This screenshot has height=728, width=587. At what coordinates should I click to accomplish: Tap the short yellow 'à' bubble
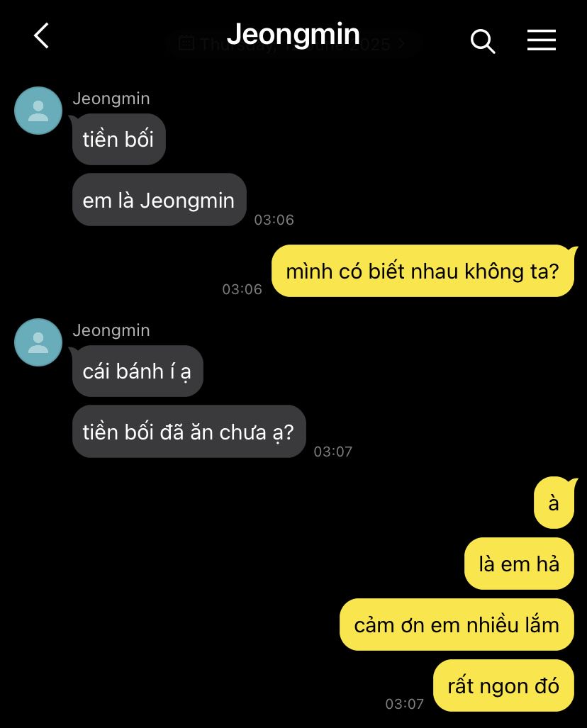click(x=554, y=503)
